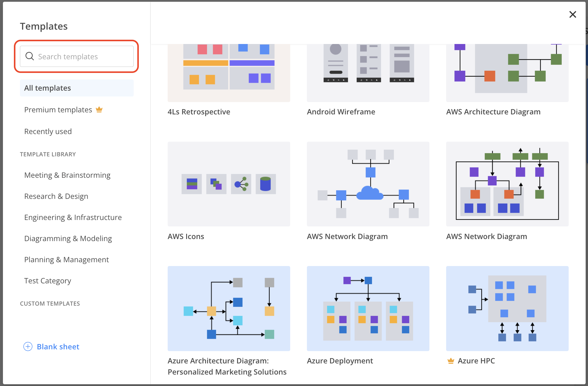Close the templates dialog with X icon
This screenshot has height=386, width=588.
572,14
